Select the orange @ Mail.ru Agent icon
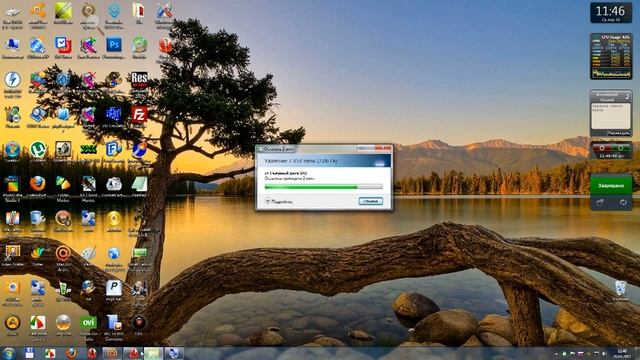The image size is (640, 360). 63,253
